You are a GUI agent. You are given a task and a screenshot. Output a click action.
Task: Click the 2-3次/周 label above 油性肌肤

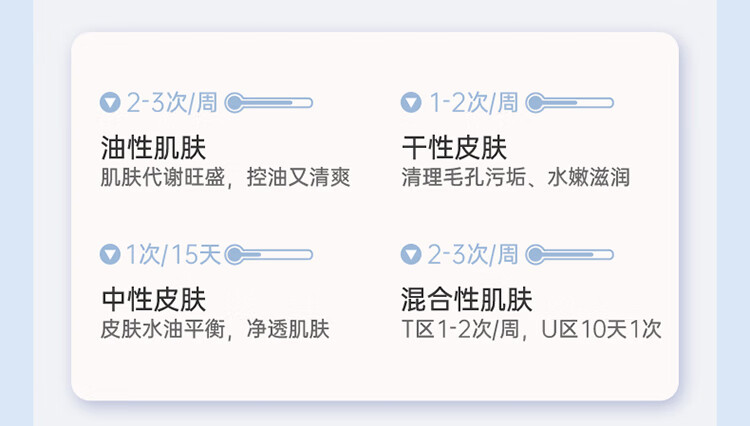click(x=172, y=103)
